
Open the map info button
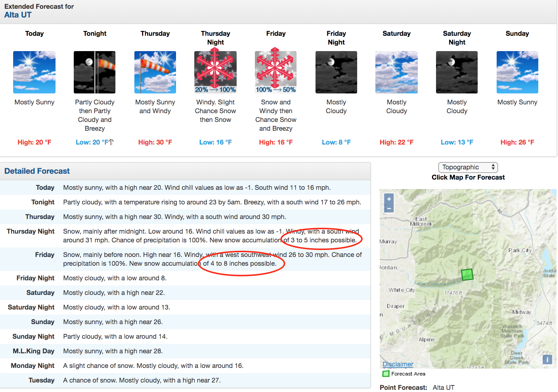[547, 360]
